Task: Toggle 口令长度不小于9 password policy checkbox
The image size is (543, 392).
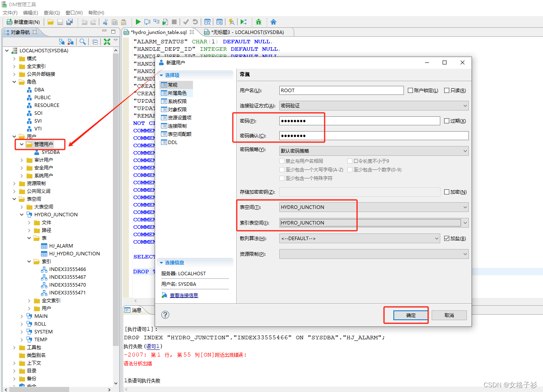Action: coord(350,161)
